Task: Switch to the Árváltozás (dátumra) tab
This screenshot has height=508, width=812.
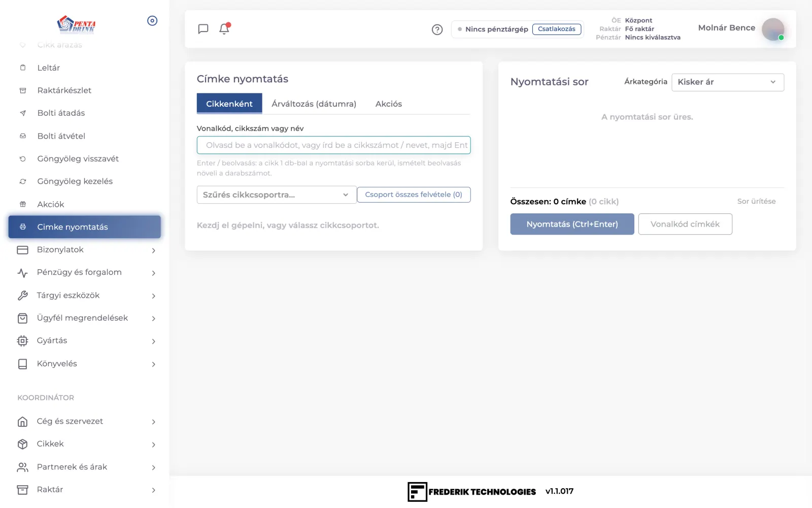Action: [x=314, y=104]
